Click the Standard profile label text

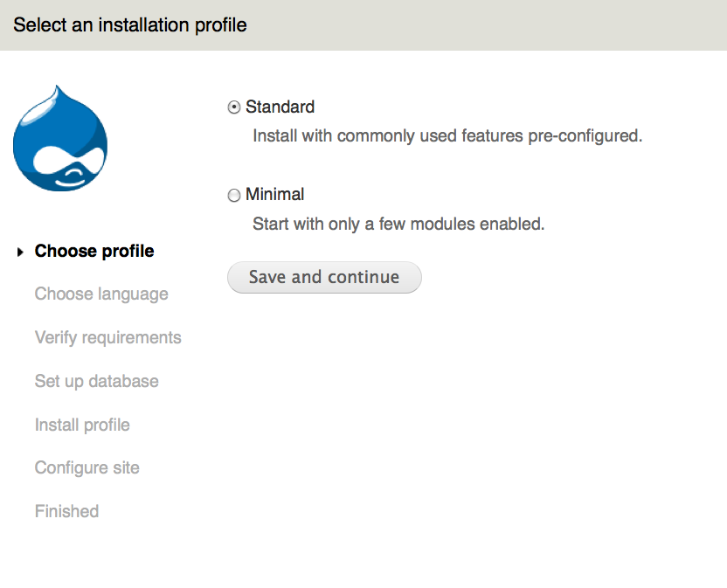click(280, 107)
